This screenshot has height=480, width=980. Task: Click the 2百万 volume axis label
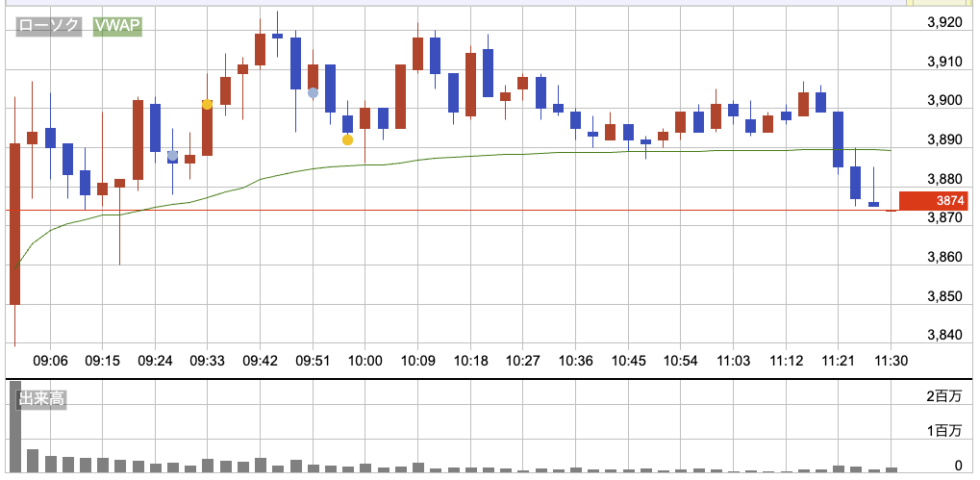coord(942,397)
